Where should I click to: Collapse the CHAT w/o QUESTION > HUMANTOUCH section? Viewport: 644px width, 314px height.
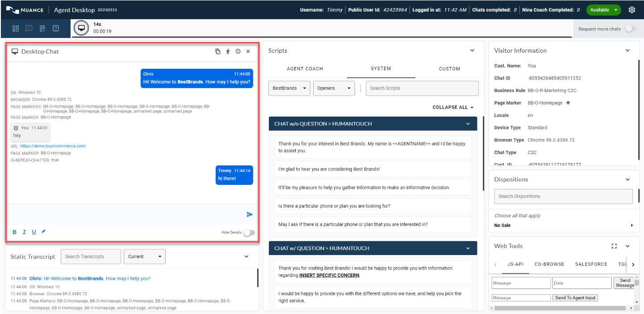coord(468,124)
